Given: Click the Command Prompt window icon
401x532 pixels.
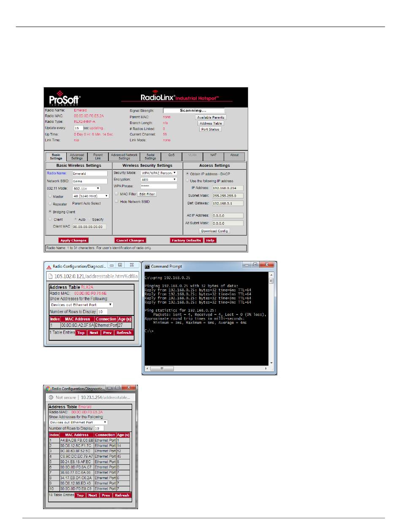Looking at the screenshot, I should coord(147,266).
